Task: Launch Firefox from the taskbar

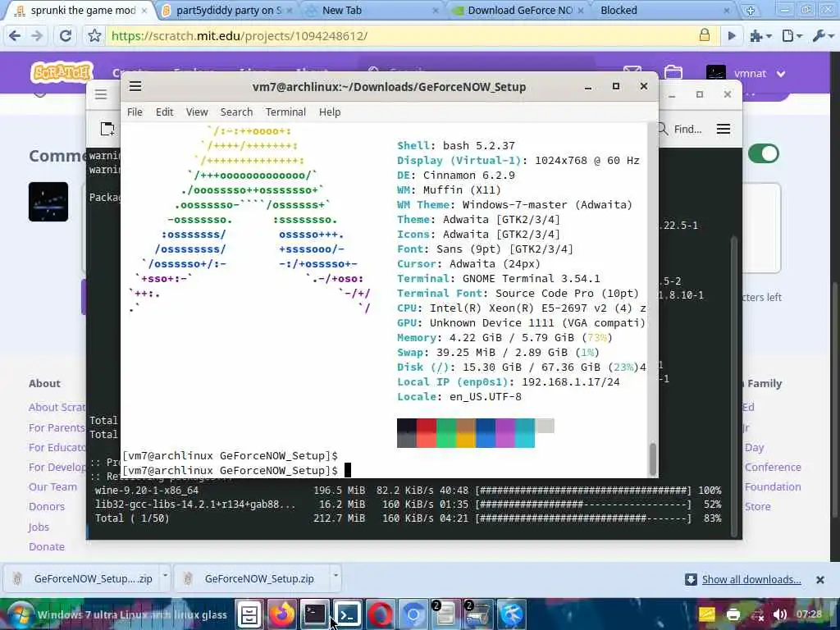Action: [x=282, y=614]
